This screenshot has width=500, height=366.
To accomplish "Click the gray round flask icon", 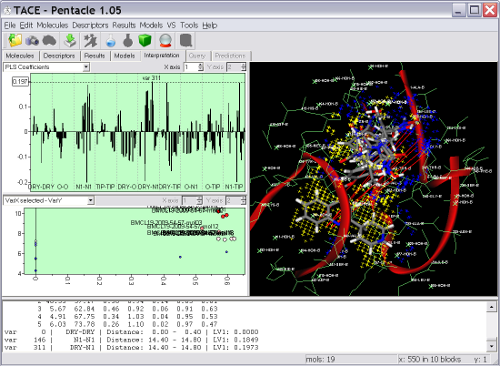I will (128, 41).
